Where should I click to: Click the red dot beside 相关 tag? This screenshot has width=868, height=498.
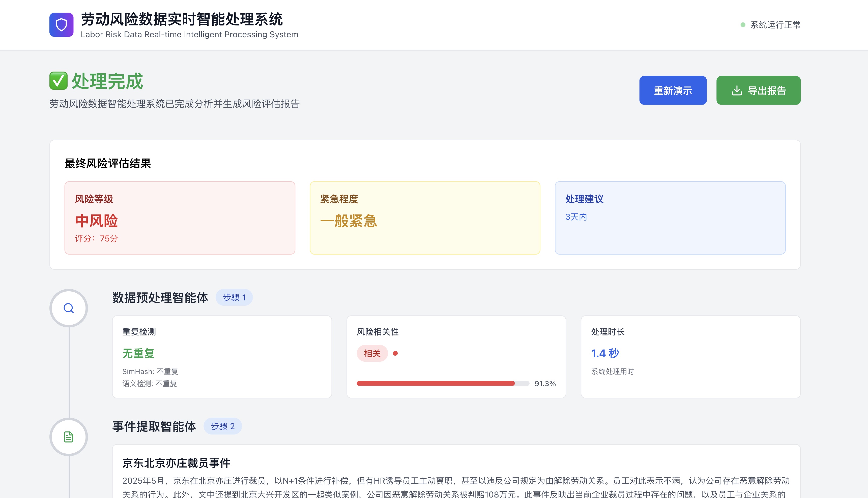395,353
